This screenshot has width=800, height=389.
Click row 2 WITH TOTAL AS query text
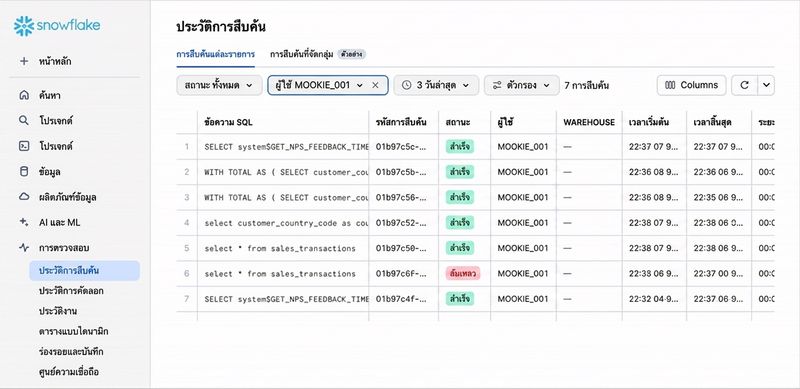(286, 173)
